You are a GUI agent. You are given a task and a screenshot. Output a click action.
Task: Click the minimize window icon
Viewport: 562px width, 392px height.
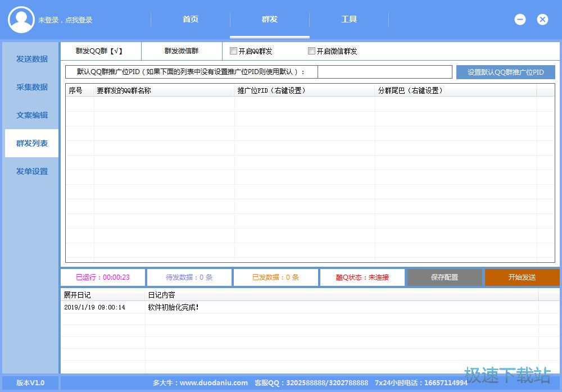click(x=520, y=20)
